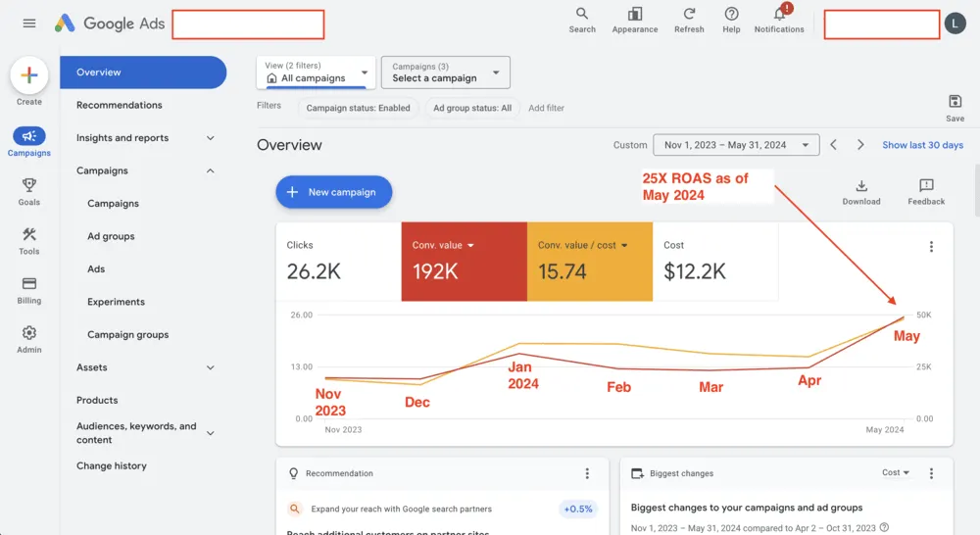Change the Conv. value / cost metric dropdown
980x535 pixels.
(623, 245)
